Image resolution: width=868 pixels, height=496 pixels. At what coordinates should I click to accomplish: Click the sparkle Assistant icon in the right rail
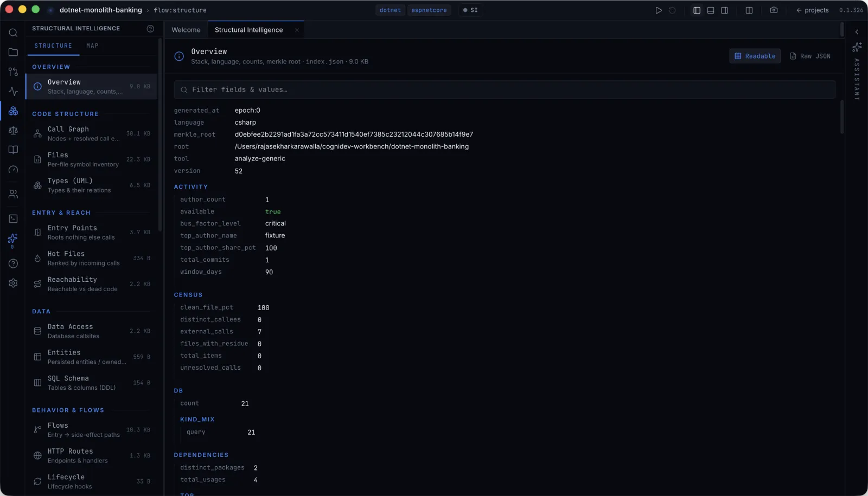pos(857,47)
